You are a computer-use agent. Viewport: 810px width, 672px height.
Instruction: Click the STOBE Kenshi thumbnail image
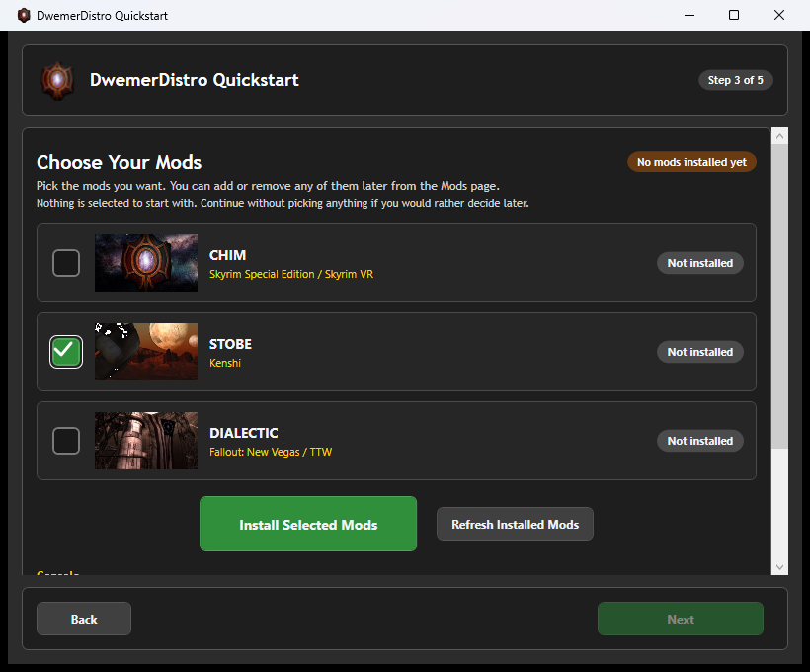tap(146, 352)
